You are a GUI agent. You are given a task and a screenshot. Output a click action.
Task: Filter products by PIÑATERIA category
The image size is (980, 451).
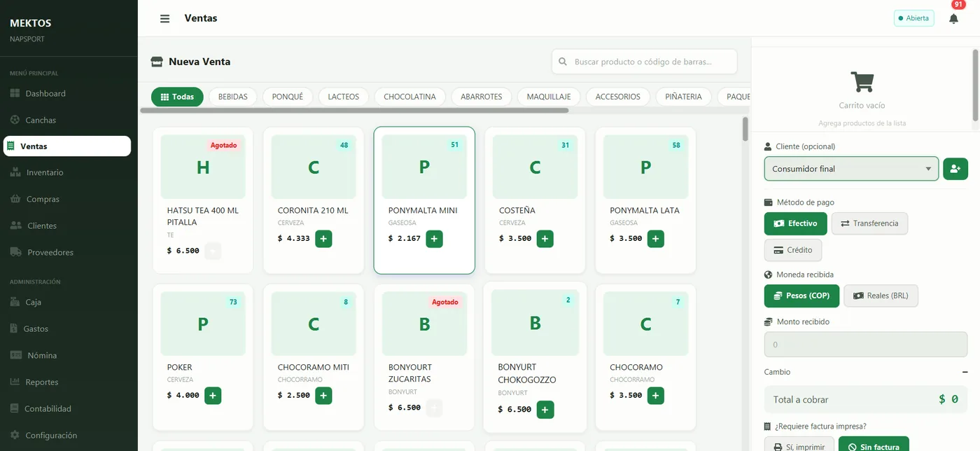[x=684, y=97]
